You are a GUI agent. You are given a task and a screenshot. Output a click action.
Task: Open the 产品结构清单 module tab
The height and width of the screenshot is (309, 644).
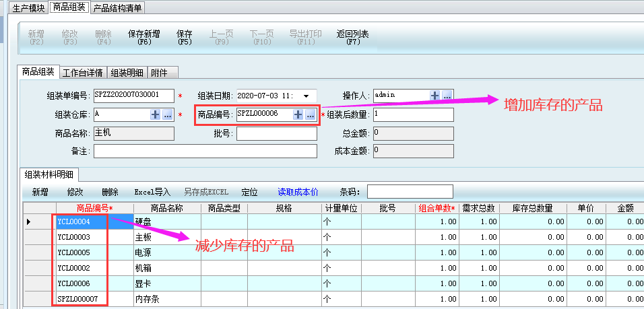(118, 8)
